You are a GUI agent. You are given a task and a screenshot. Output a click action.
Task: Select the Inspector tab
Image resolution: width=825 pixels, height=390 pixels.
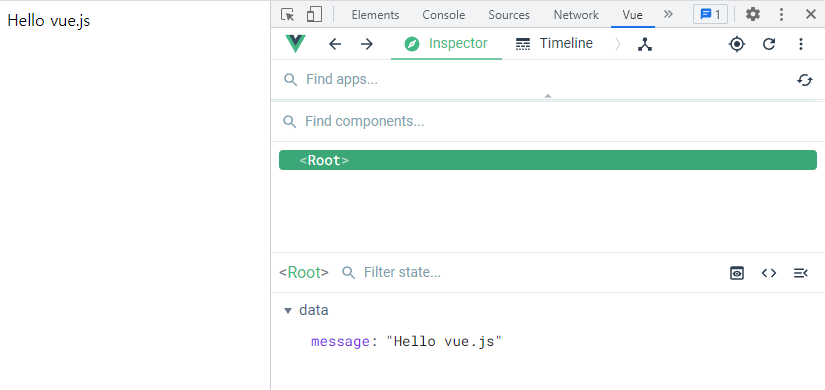click(446, 44)
